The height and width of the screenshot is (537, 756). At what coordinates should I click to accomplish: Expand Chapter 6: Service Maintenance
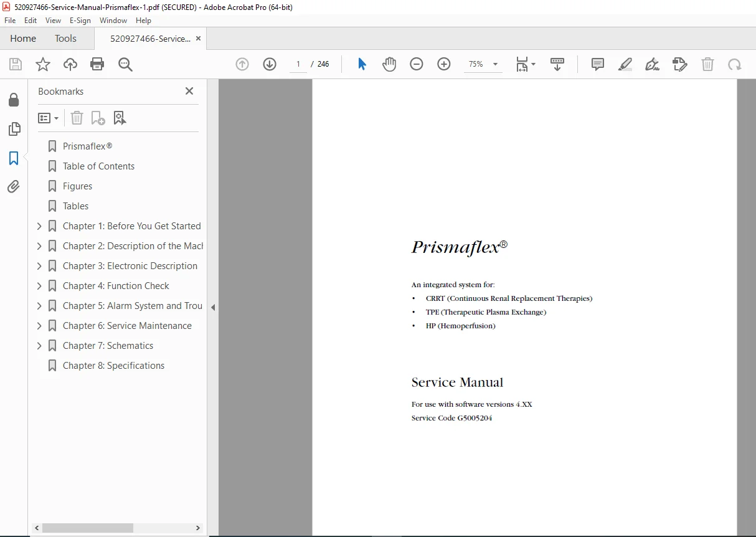pos(39,326)
